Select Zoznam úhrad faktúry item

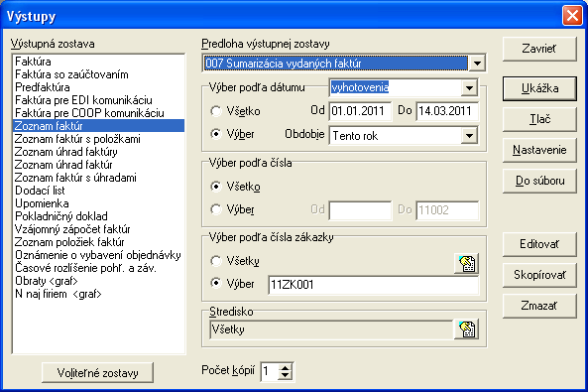pos(98,152)
